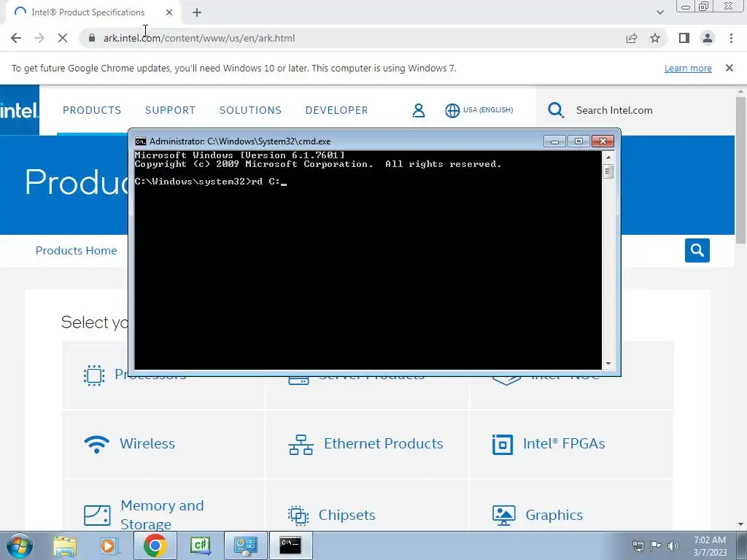The image size is (747, 560).
Task: Open Memory and Storage category
Action: pyautogui.click(x=162, y=514)
